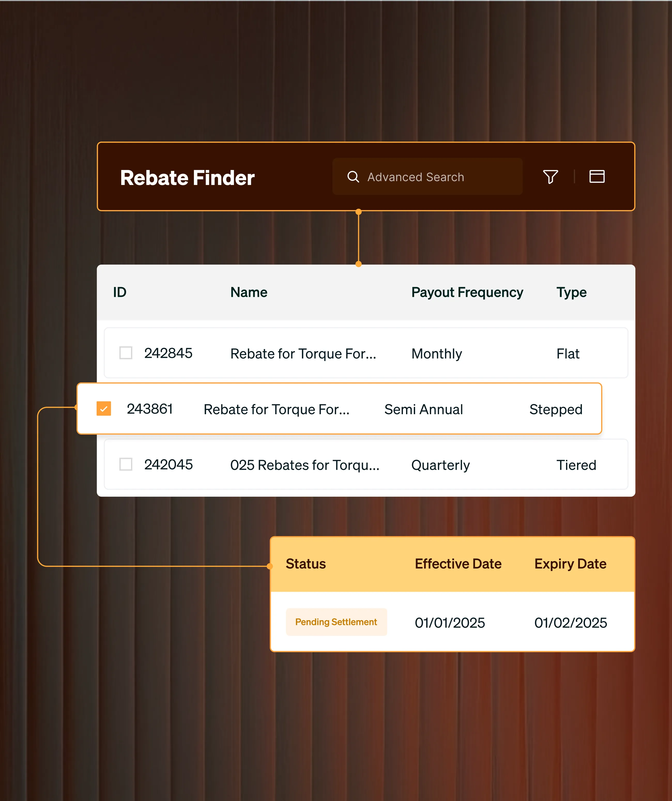The width and height of the screenshot is (672, 801).
Task: Select the Monthly Flat rebate row
Action: click(365, 353)
